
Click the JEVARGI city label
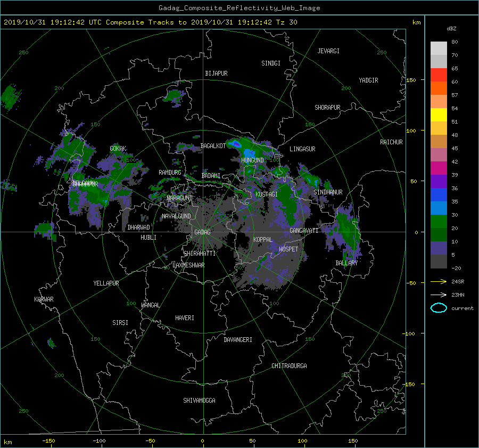[x=328, y=51]
